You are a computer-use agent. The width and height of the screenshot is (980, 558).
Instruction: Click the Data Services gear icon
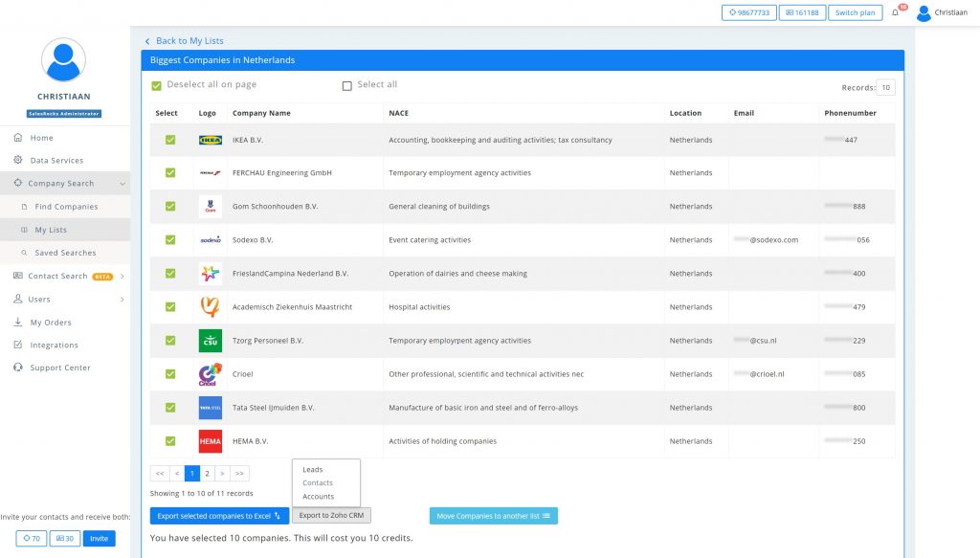pos(18,161)
